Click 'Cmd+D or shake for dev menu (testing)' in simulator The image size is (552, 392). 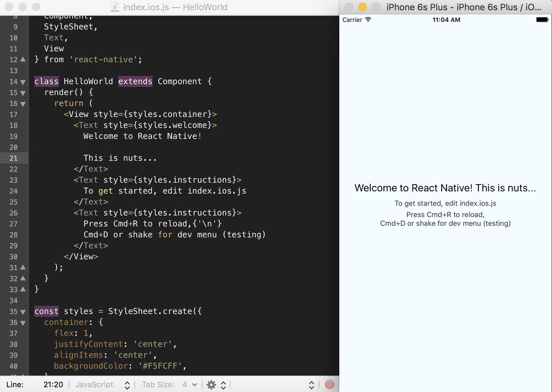click(445, 224)
